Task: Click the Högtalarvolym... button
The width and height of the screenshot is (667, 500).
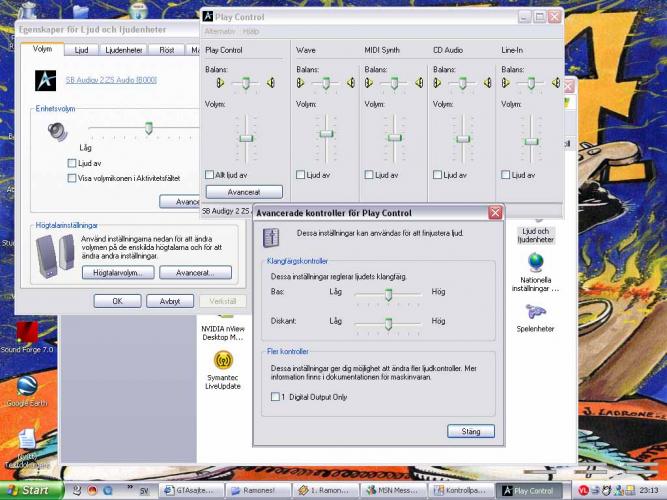Action: pyautogui.click(x=118, y=272)
